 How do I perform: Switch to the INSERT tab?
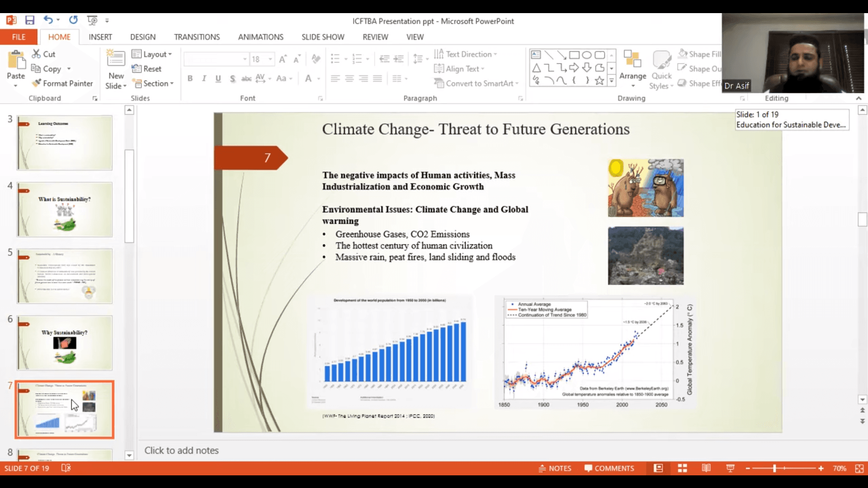pyautogui.click(x=100, y=37)
